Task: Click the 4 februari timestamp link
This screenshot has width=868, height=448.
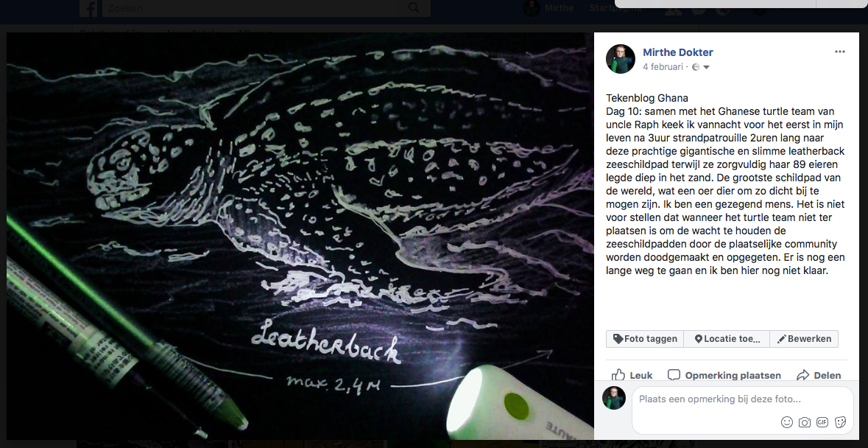Action: [663, 67]
